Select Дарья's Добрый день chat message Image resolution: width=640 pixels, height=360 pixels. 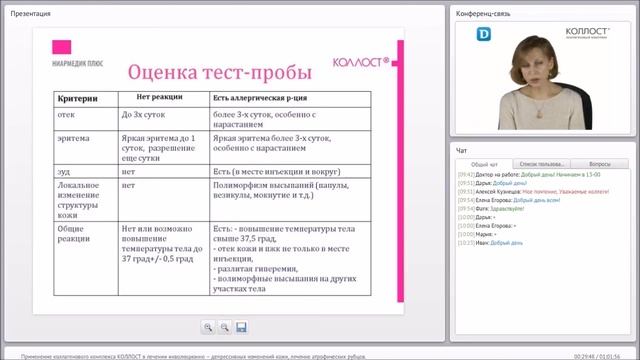pos(492,183)
